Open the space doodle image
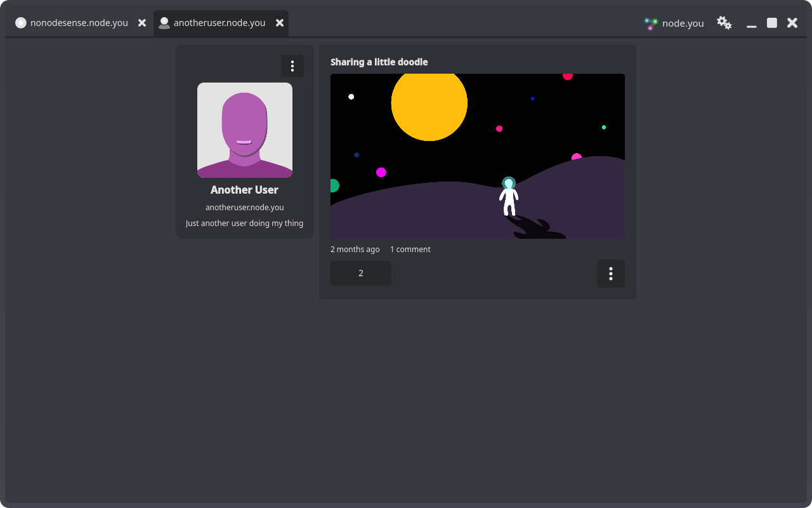 [x=478, y=156]
